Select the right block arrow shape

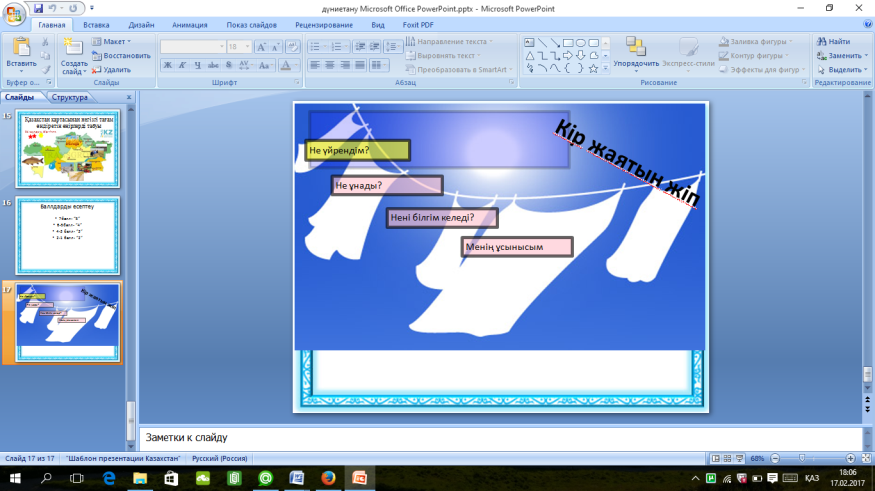tap(568, 55)
